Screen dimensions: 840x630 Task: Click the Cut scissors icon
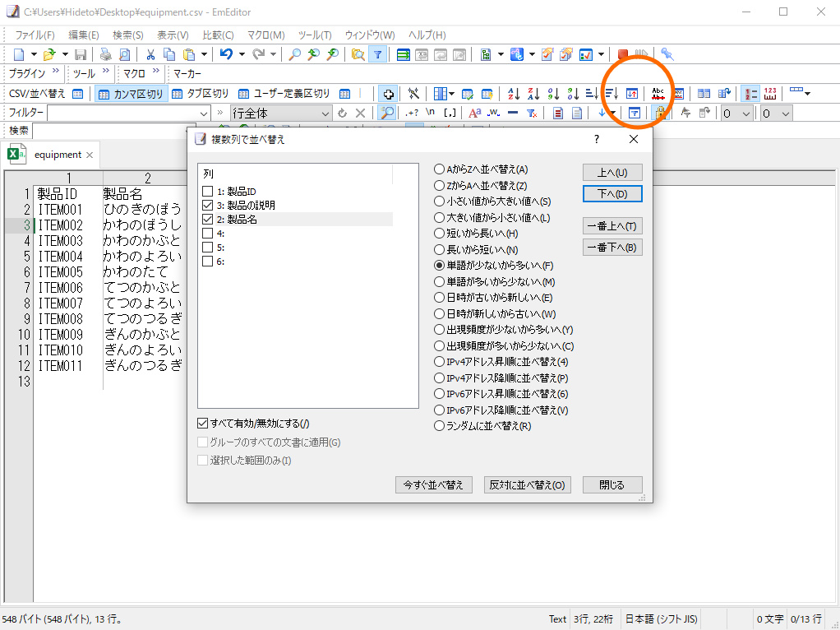150,54
